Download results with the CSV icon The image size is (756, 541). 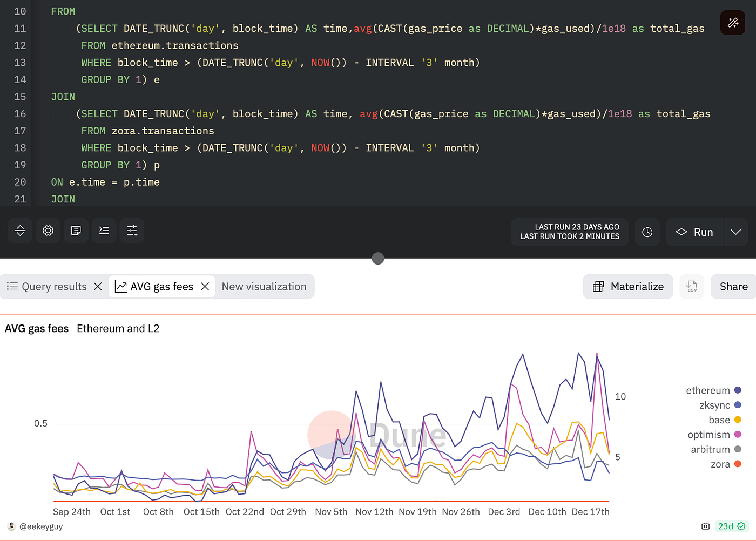point(692,287)
